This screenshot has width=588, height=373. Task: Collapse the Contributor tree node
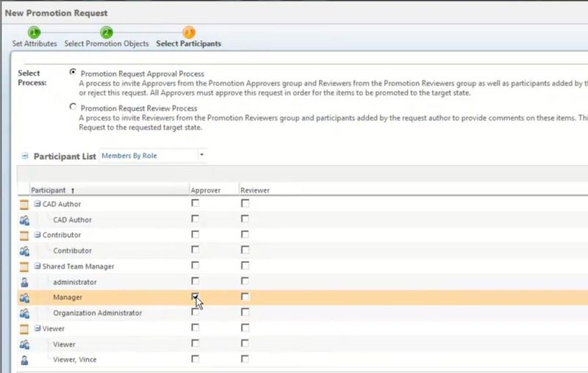point(37,235)
